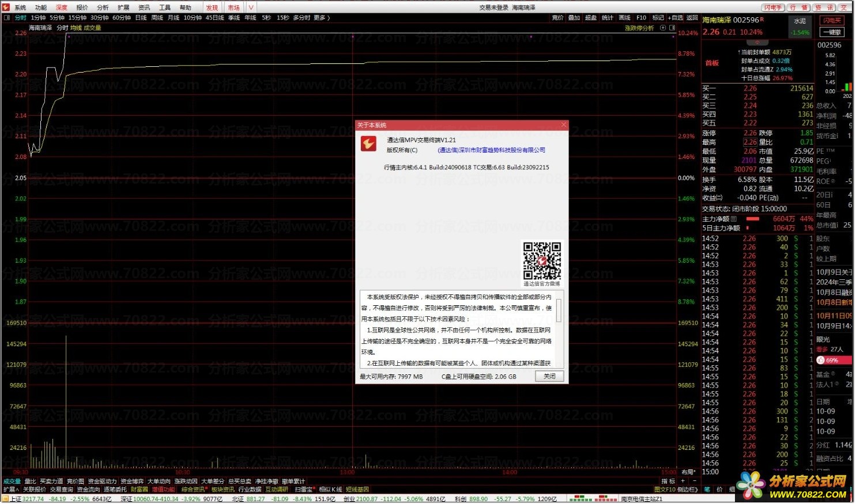Close the 关于本系统 dialog with the X
Screen dimensions: 856x504
click(x=564, y=125)
